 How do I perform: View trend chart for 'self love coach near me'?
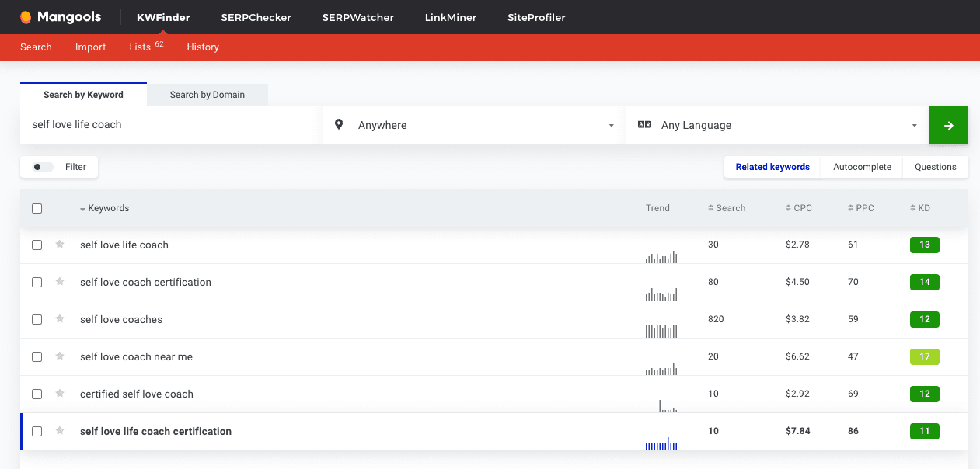(x=661, y=368)
